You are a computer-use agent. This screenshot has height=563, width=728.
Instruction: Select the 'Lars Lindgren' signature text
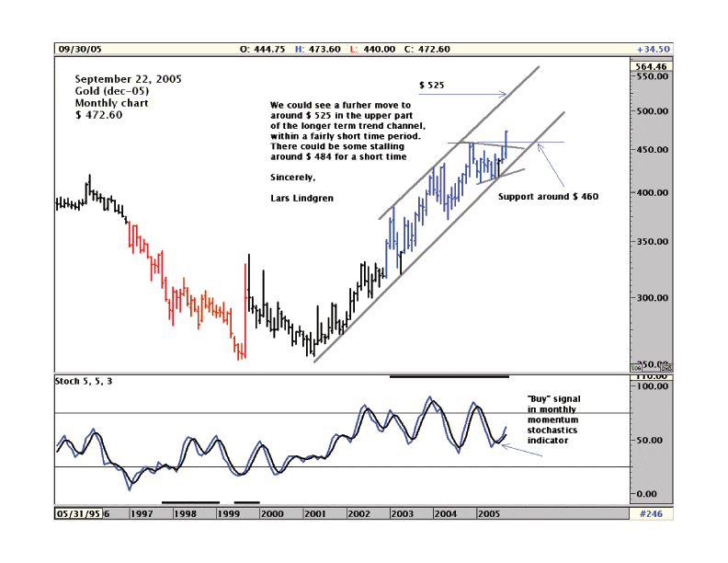(x=301, y=198)
